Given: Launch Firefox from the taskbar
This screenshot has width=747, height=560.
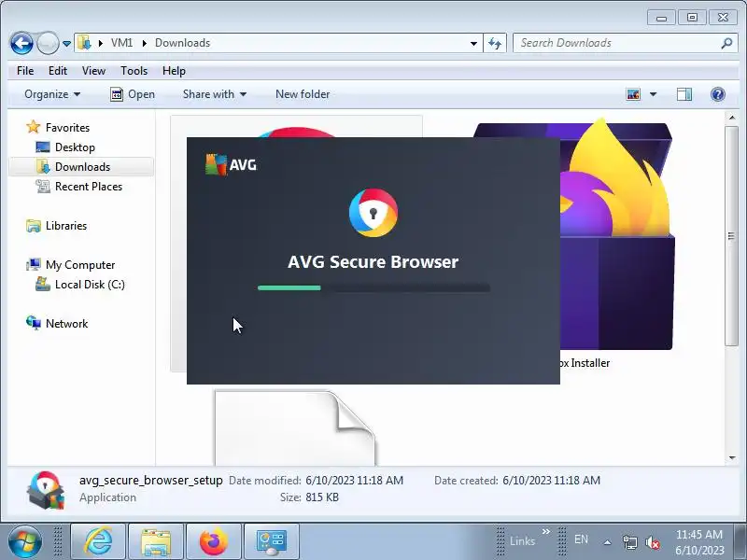Looking at the screenshot, I should tap(214, 541).
